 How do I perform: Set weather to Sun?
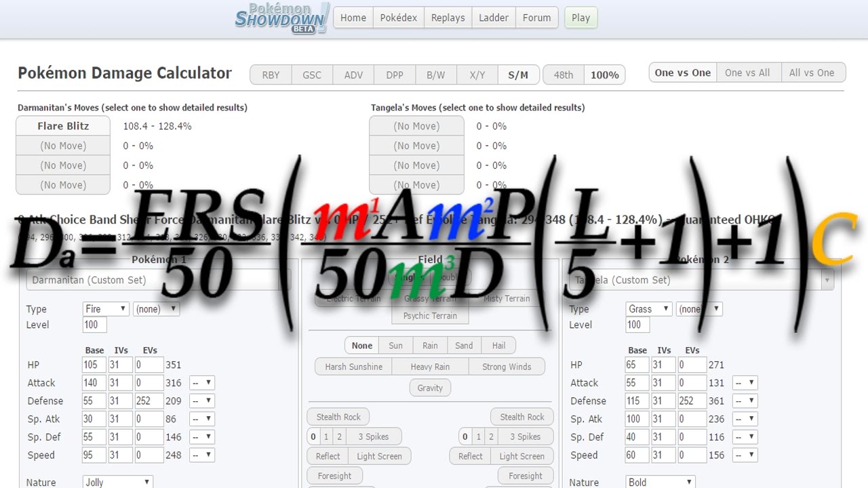coord(396,345)
